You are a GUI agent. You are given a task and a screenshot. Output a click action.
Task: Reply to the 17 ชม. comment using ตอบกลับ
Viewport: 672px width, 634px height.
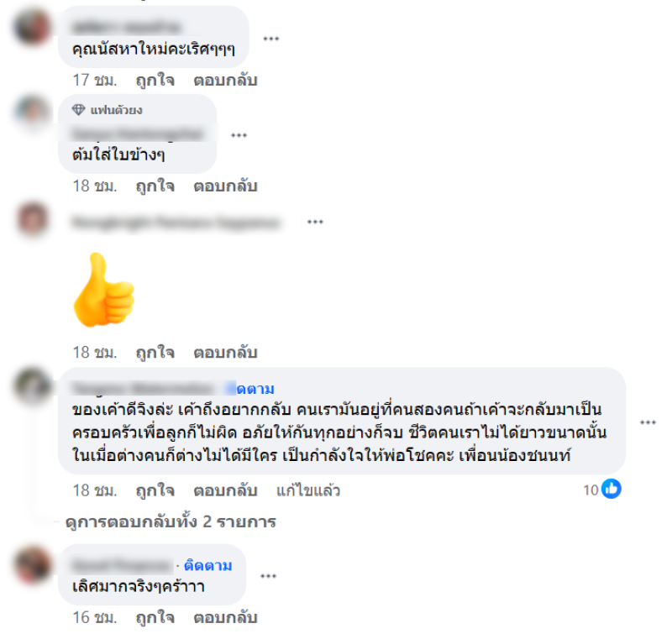tap(225, 80)
